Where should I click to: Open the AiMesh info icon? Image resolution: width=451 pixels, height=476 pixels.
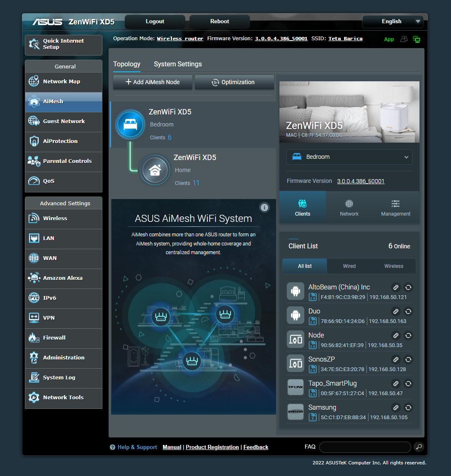point(264,207)
